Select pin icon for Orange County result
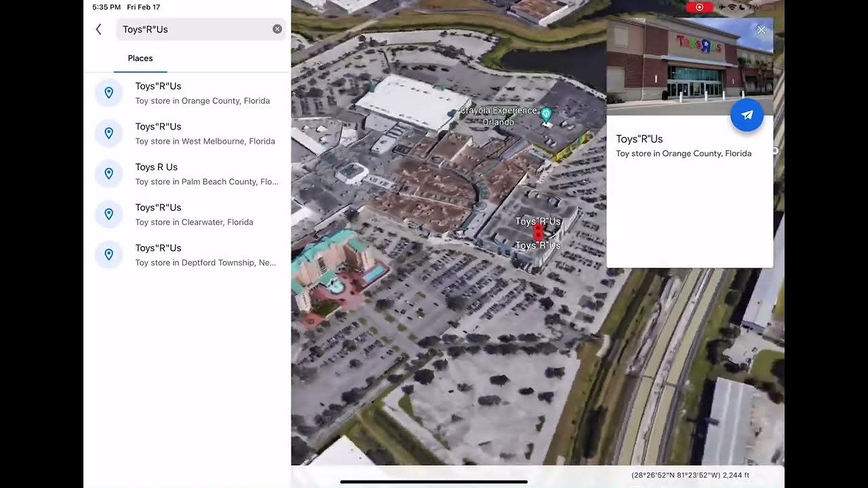The image size is (868, 488). click(x=108, y=93)
